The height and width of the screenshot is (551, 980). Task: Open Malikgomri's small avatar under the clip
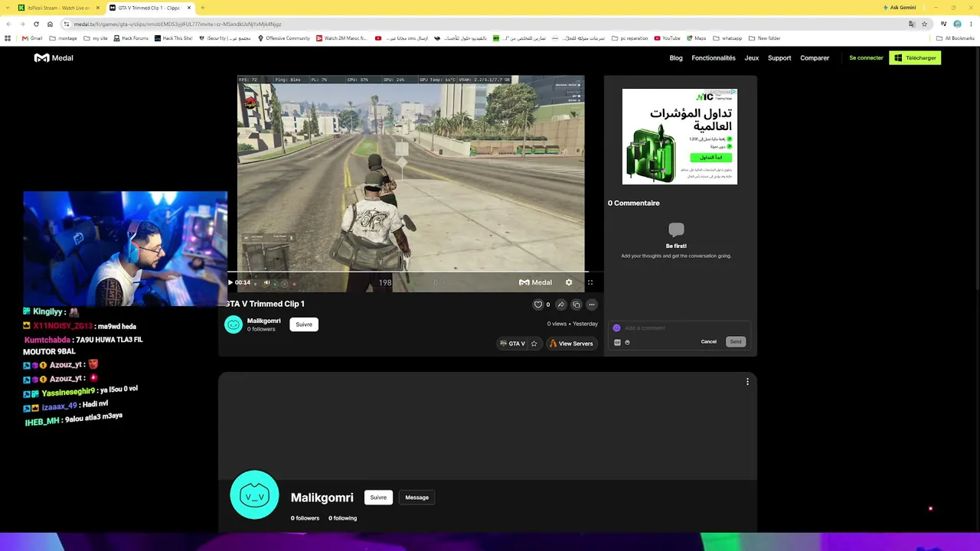tap(234, 324)
